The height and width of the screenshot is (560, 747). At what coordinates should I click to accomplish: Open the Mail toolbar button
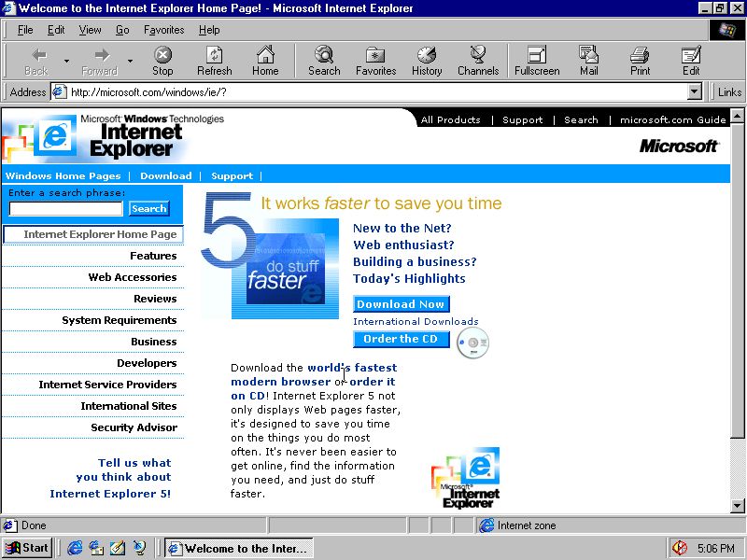coord(589,62)
